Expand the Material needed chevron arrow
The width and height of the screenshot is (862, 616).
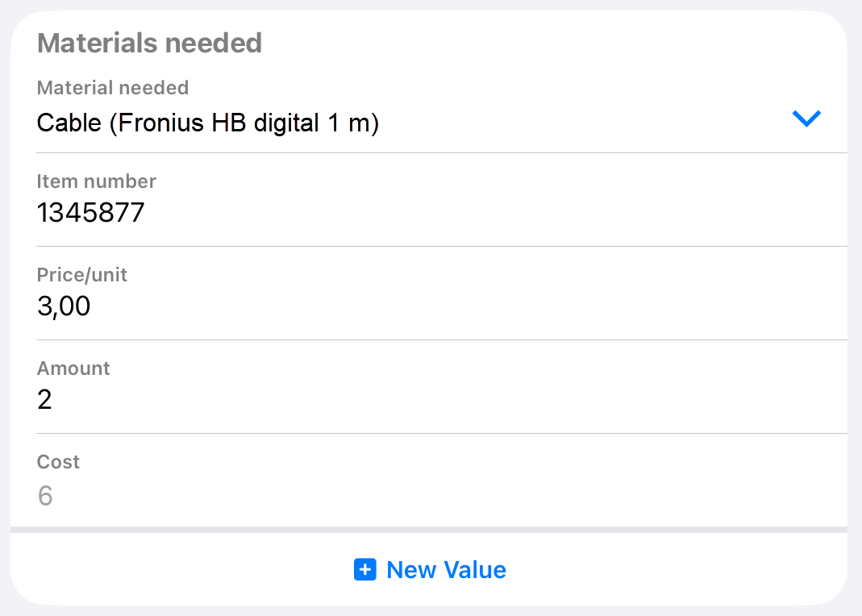pos(806,119)
